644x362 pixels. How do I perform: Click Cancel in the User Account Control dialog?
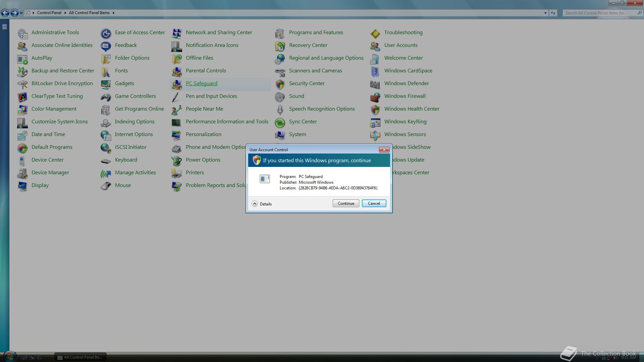click(x=374, y=203)
